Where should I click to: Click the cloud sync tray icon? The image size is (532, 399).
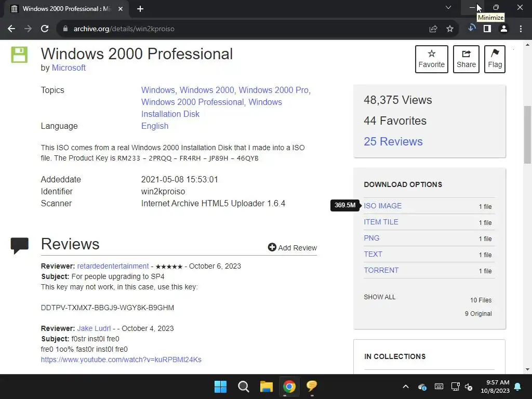[x=422, y=387]
